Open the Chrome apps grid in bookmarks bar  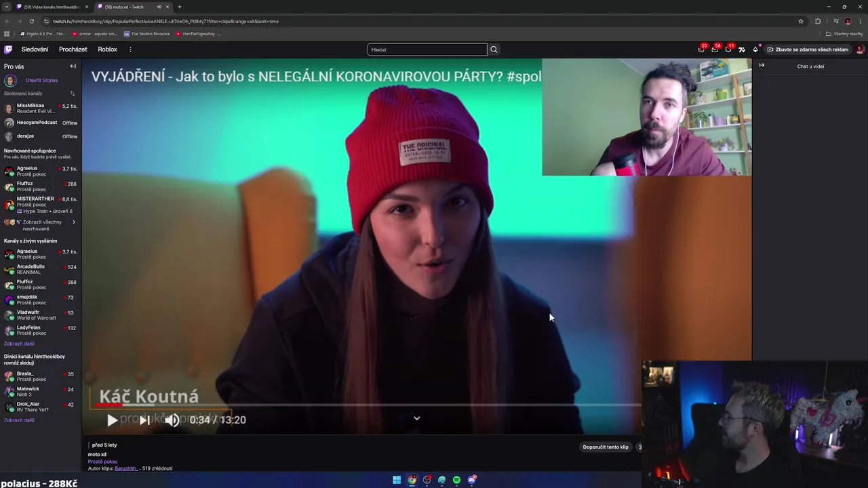[x=7, y=34]
